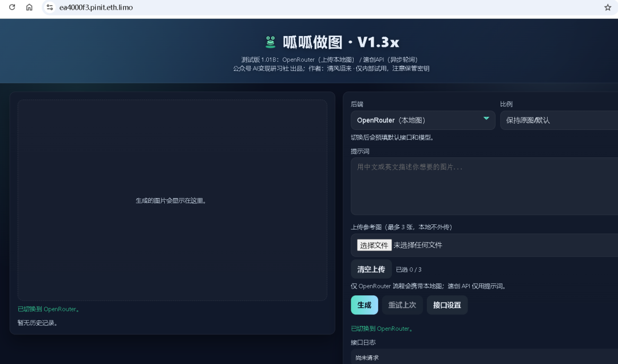This screenshot has height=364, width=618.
Task: Click the 生成的图片会显示在这里 preview placeholder
Action: click(172, 201)
